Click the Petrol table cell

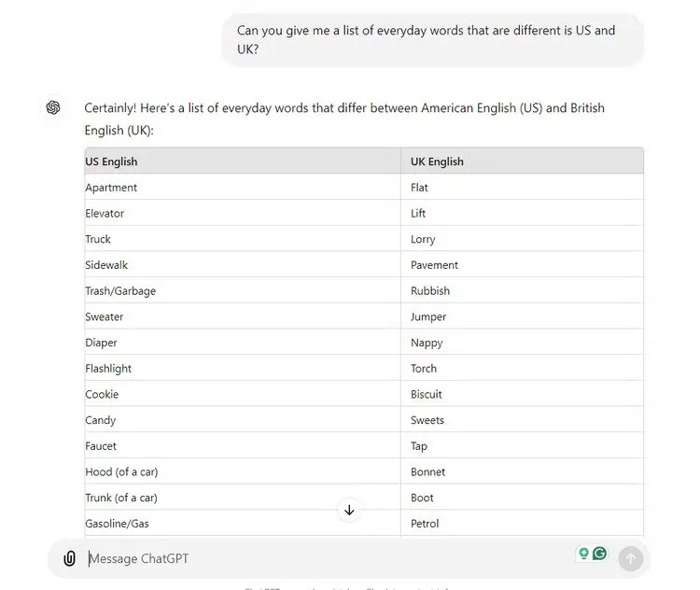[425, 524]
